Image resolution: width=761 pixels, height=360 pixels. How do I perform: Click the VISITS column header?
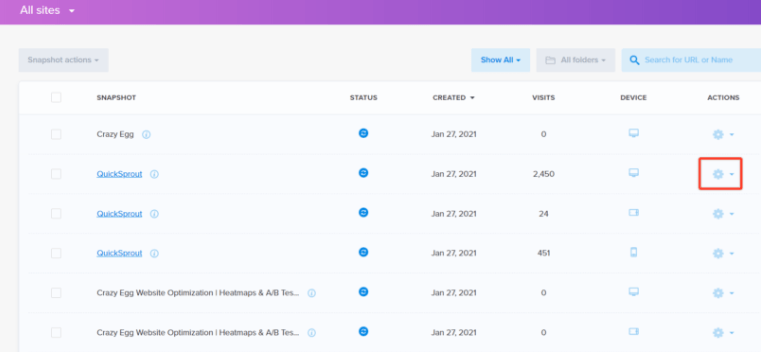coord(544,98)
